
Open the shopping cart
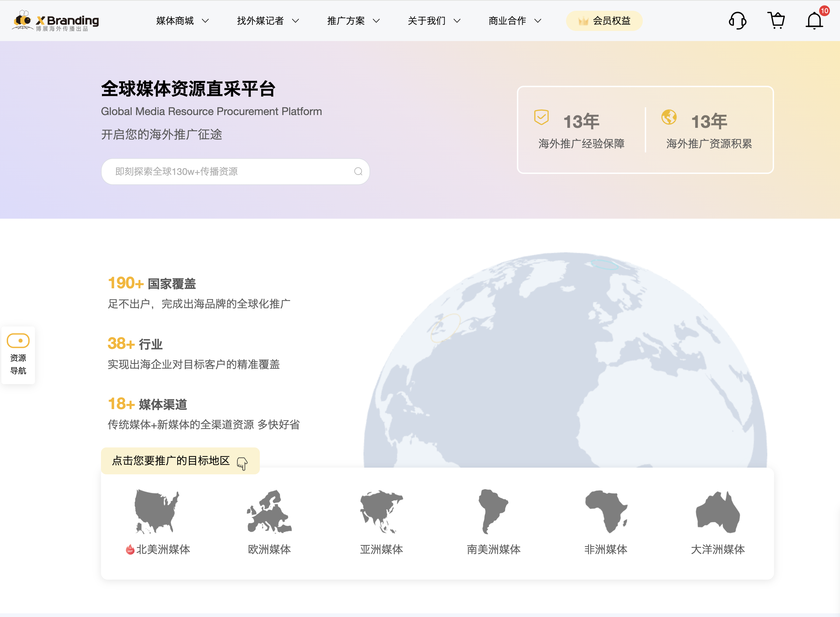point(776,21)
